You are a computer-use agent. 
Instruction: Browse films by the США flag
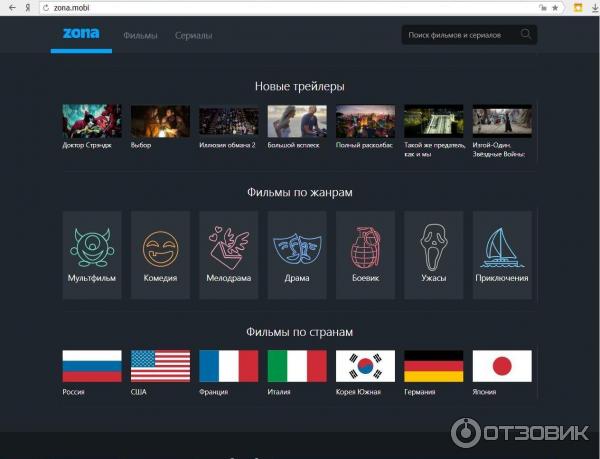coord(160,366)
